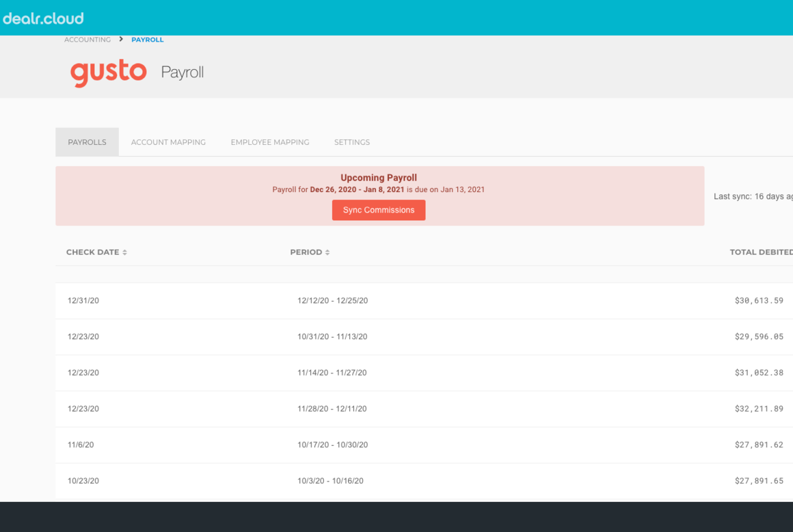Click the breadcrumb chevron separator
This screenshot has height=532, width=793.
[x=121, y=39]
